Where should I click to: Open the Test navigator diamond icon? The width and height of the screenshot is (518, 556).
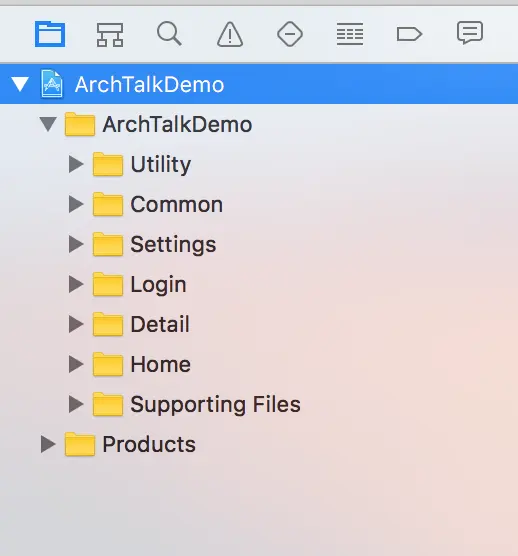[290, 34]
